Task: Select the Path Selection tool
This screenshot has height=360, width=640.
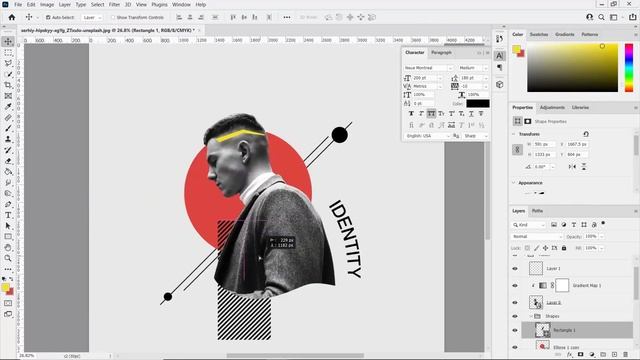Action: click(8, 226)
